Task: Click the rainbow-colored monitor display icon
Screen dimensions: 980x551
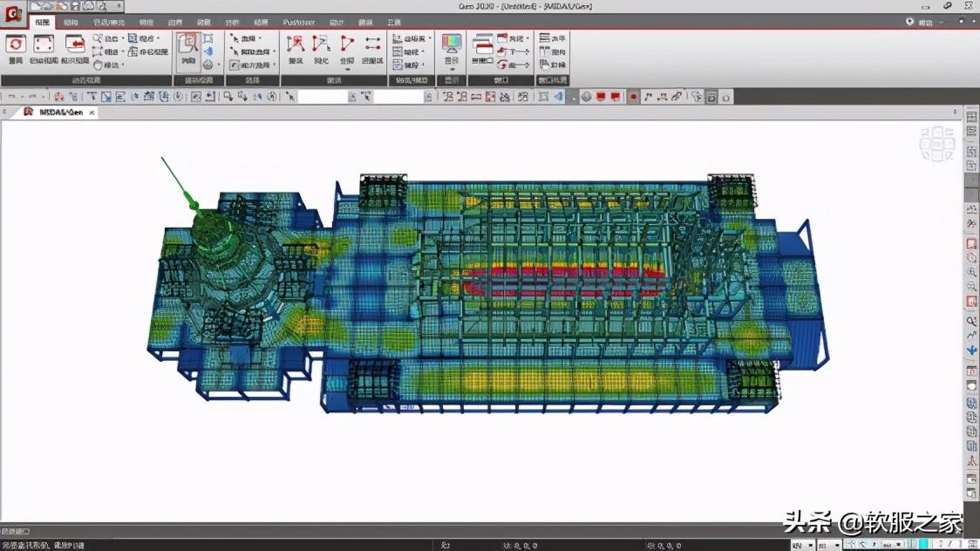Action: click(452, 43)
